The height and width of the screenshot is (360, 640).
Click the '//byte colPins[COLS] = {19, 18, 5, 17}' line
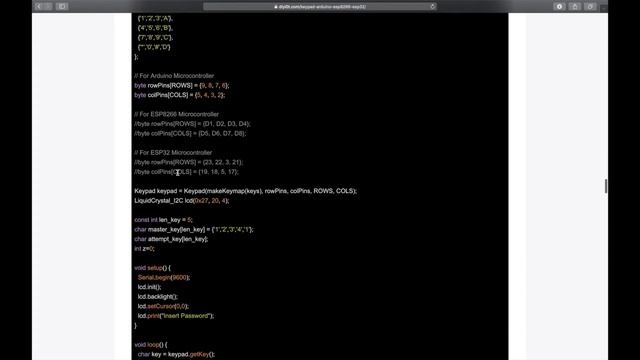[x=187, y=172]
